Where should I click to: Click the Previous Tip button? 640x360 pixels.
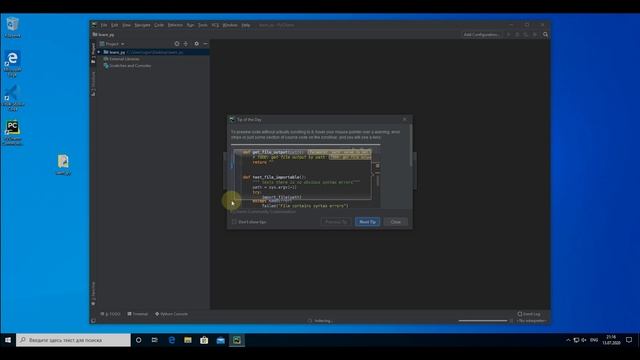336,222
